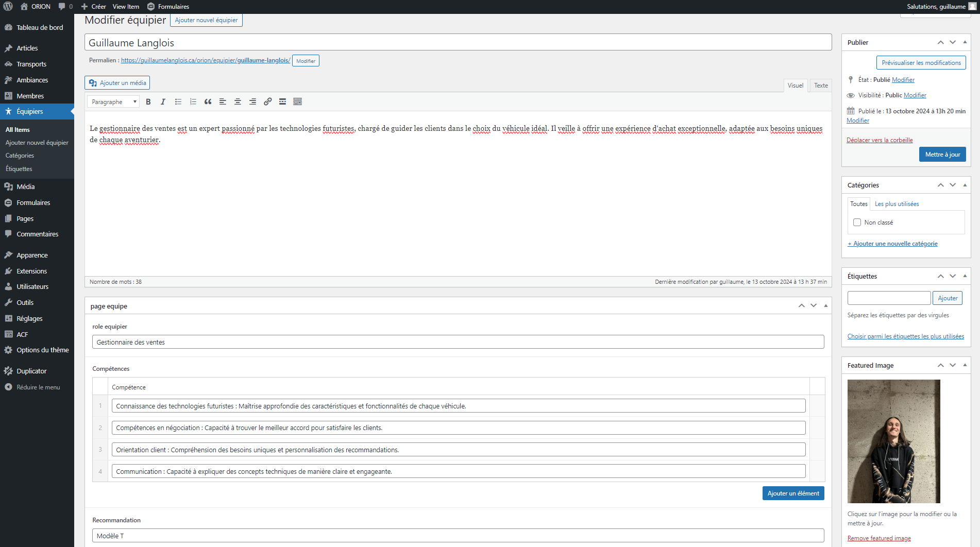Open the Toolbar Toggle keyboard icon
Image resolution: width=980 pixels, height=547 pixels.
point(297,101)
